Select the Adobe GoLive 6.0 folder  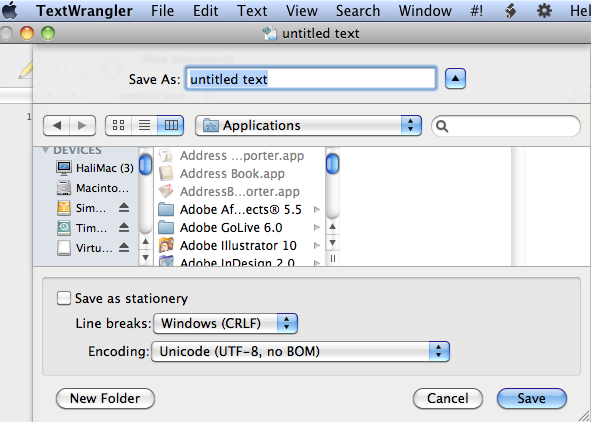tap(220, 228)
